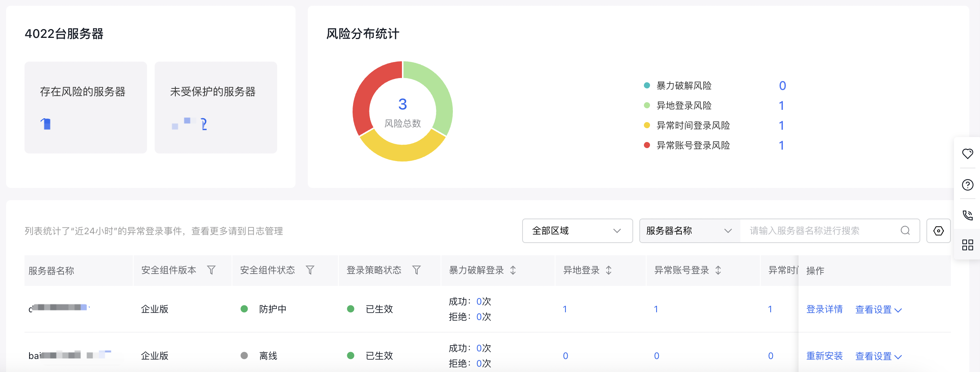
Task: Click 异地登录 count 0 in offline row
Action: (565, 356)
